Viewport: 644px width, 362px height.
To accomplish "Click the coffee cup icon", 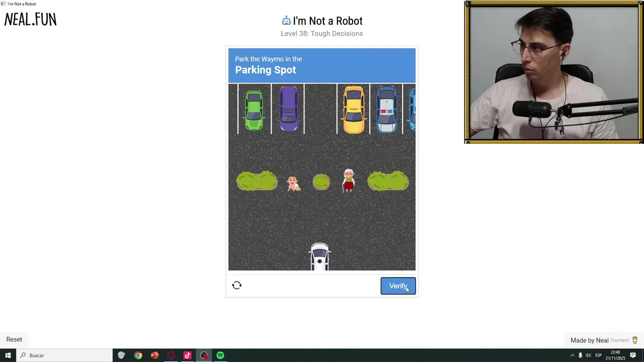I will click(635, 340).
